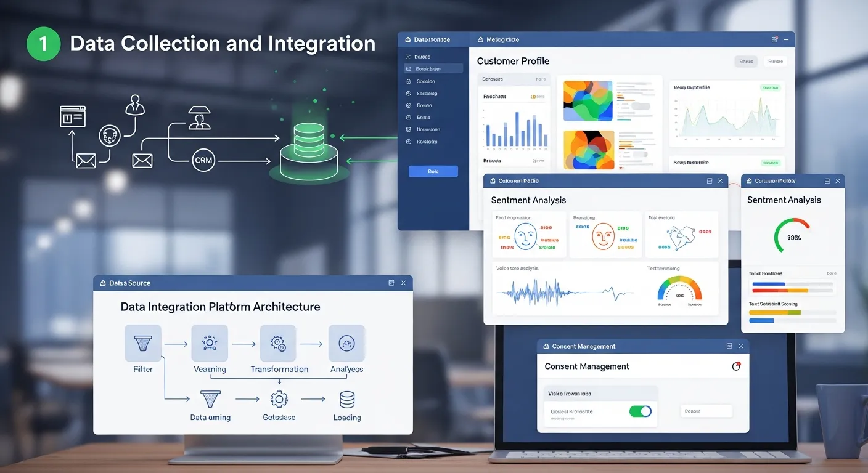The width and height of the screenshot is (868, 473).
Task: Click the blue face icon in Sentiment Analysis
Action: pyautogui.click(x=525, y=236)
